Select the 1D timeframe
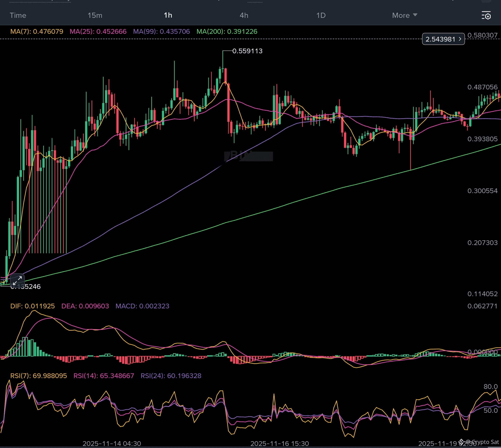501x448 pixels. click(x=321, y=15)
